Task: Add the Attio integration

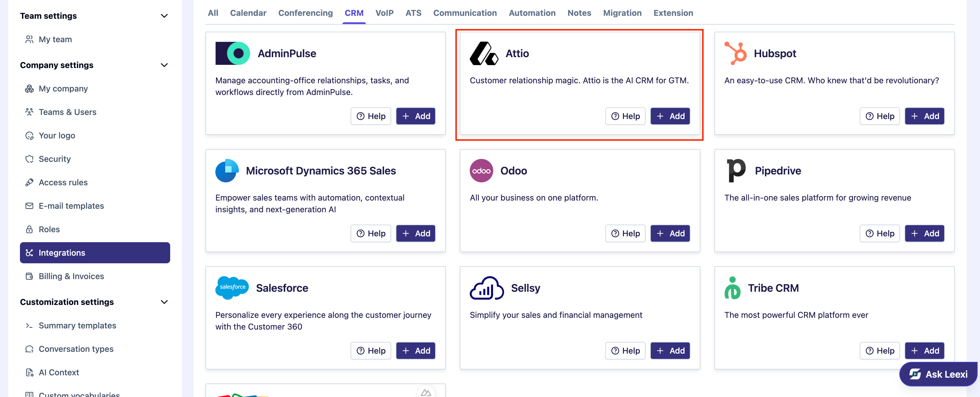Action: [x=670, y=116]
